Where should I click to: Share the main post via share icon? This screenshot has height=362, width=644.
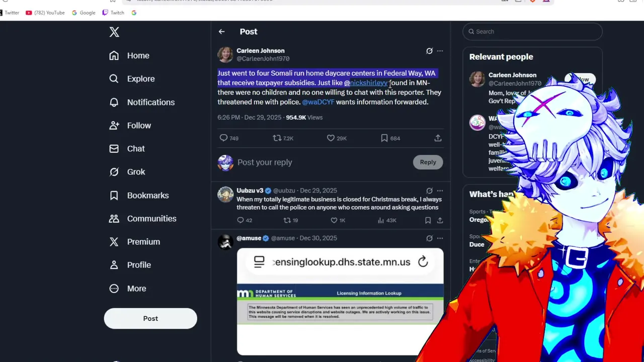pos(438,138)
